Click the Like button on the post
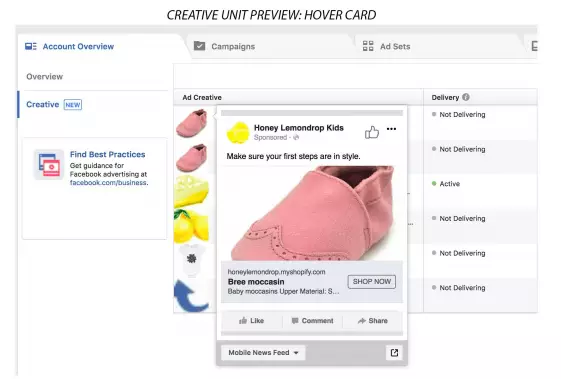The width and height of the screenshot is (561, 379). pyautogui.click(x=252, y=321)
